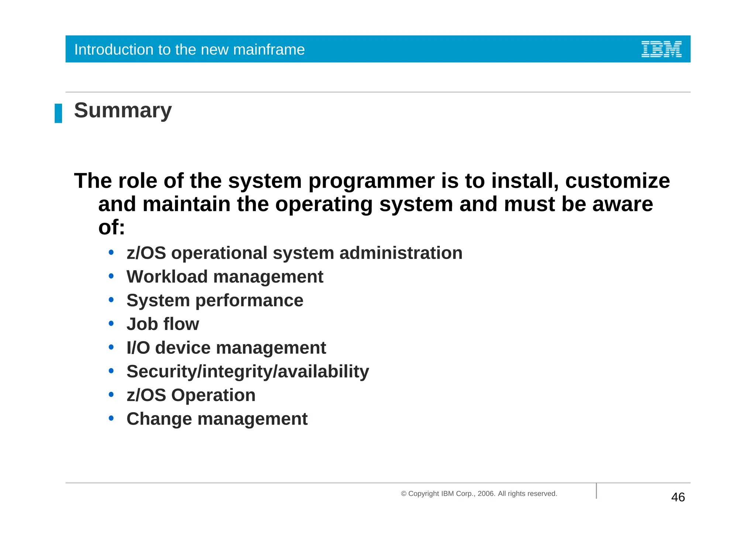Click the bullet before z/OS Operation

(x=111, y=395)
